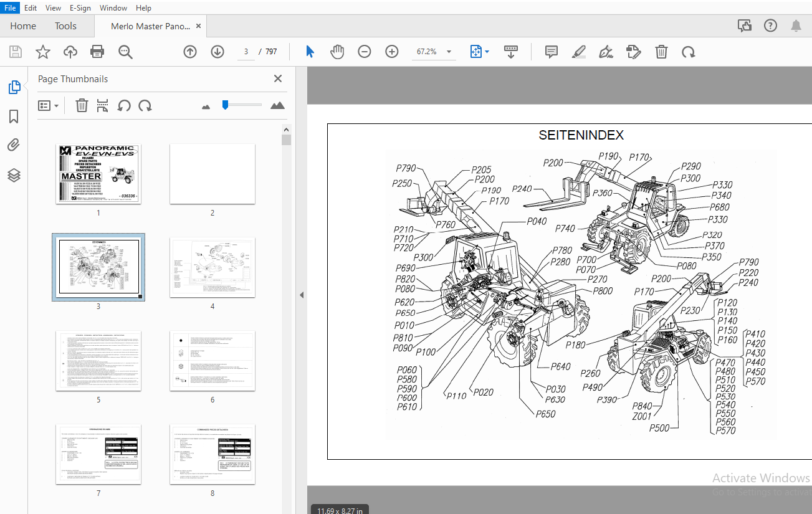Viewport: 812px width, 514px height.
Task: Select the highlighter pen tool
Action: pyautogui.click(x=579, y=52)
